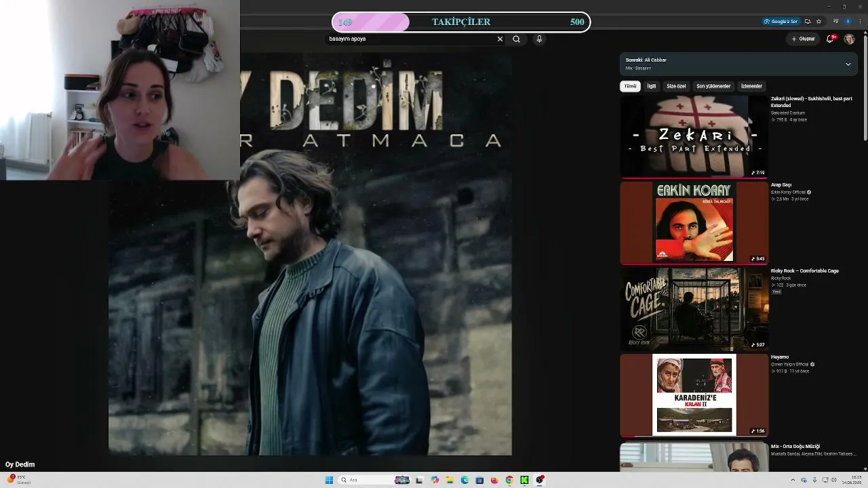The image size is (868, 488).
Task: Open the Mix - Orta Doğu Müziği title
Action: pyautogui.click(x=795, y=447)
